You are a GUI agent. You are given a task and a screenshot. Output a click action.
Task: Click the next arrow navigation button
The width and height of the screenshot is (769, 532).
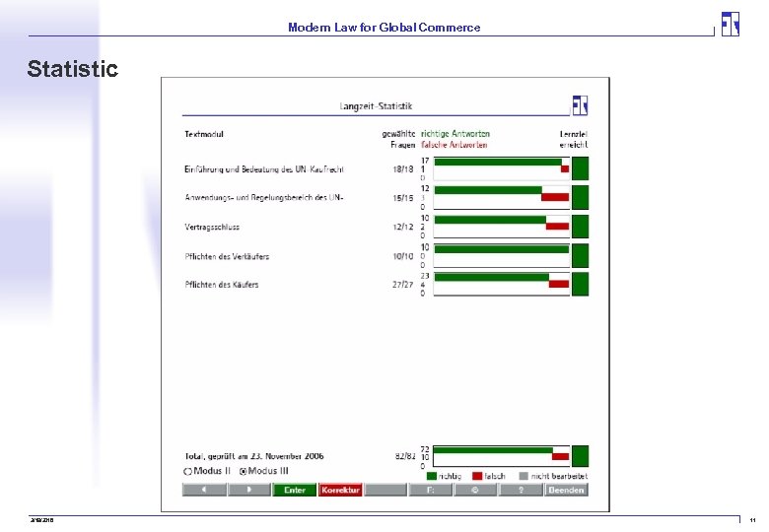tap(249, 490)
